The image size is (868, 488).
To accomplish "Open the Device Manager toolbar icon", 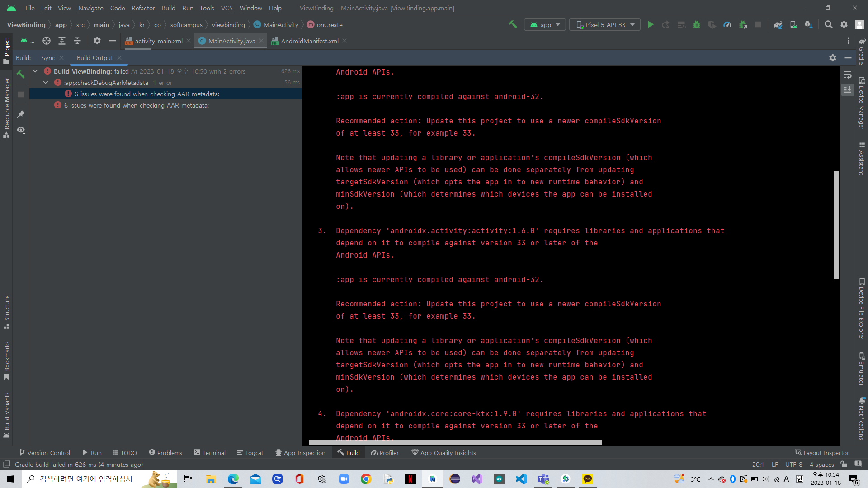I will 793,24.
